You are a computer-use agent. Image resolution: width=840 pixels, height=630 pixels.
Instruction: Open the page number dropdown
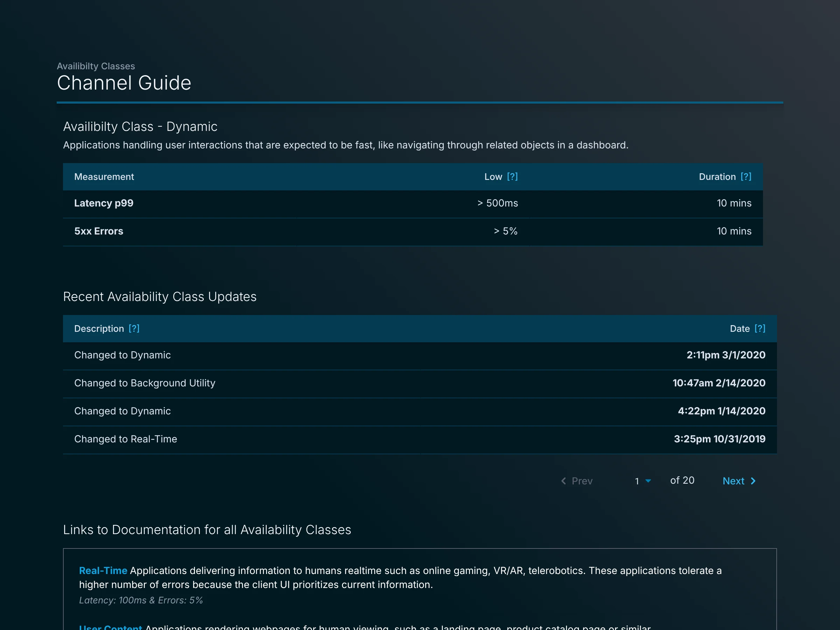coord(643,481)
